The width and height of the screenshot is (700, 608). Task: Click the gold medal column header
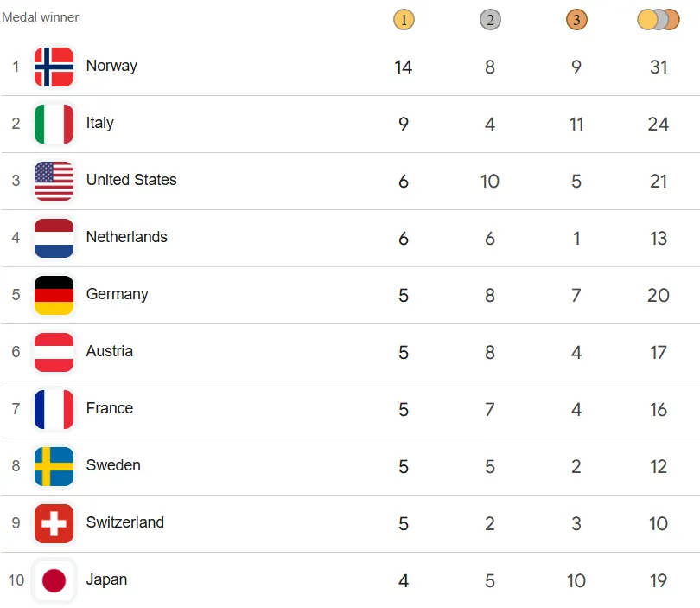coord(404,19)
